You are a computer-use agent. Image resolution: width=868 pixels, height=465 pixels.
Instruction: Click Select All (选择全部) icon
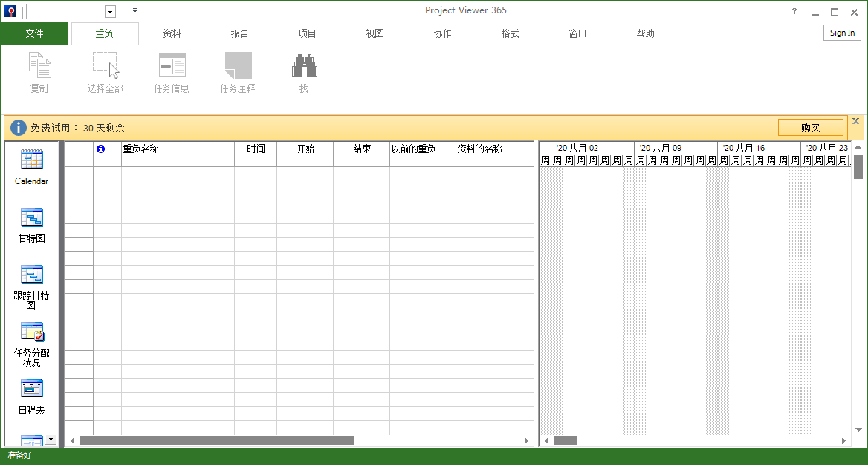pyautogui.click(x=106, y=65)
